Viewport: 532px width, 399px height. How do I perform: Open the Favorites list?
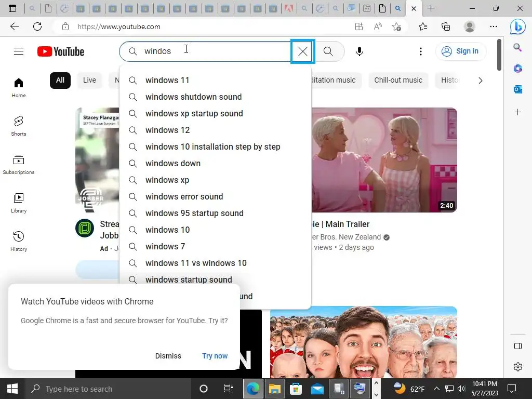pos(423,26)
